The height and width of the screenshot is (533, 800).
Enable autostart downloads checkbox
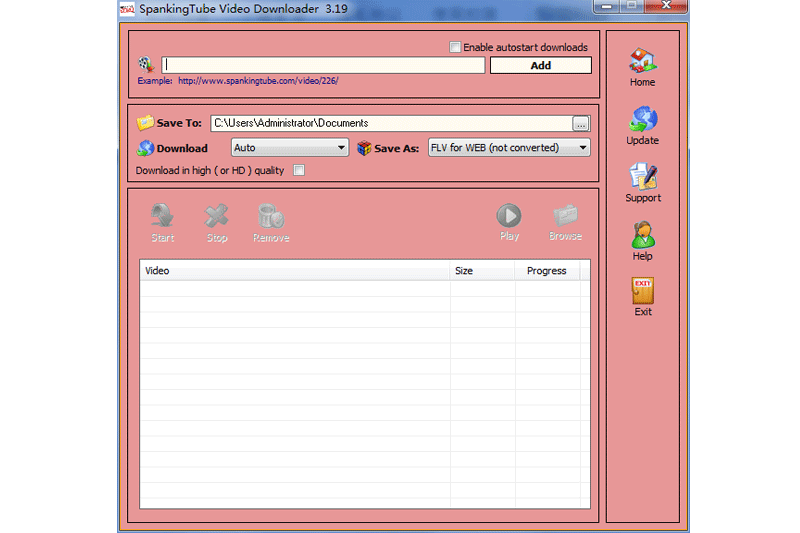[455, 47]
